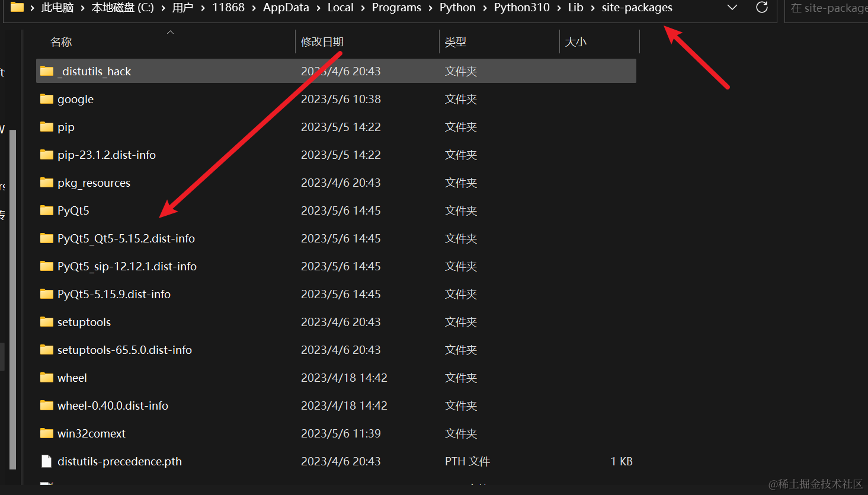This screenshot has width=868, height=495.
Task: Expand the chevron after Programs breadcrumb
Action: (431, 8)
